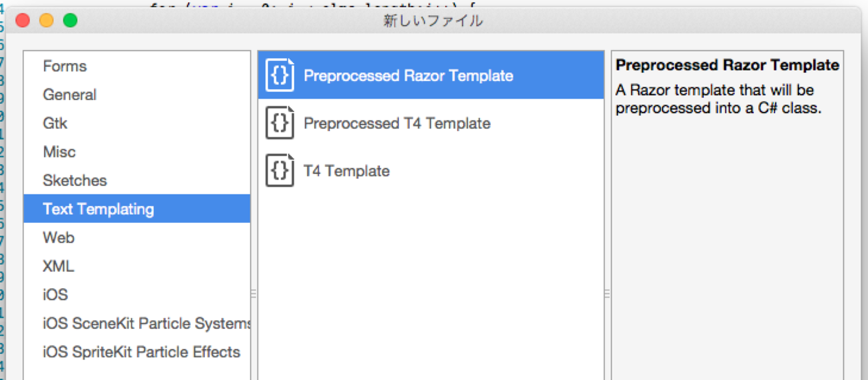868x380 pixels.
Task: Click the Preprocessed Razor Template file icon
Action: [280, 75]
